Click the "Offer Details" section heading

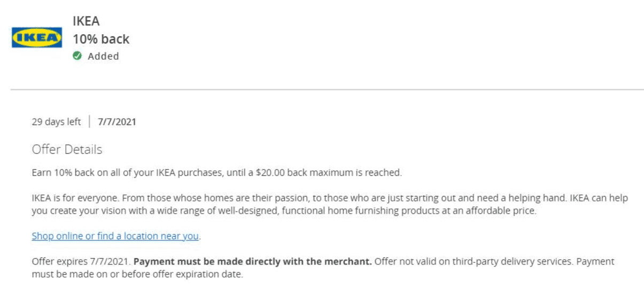pyautogui.click(x=67, y=149)
